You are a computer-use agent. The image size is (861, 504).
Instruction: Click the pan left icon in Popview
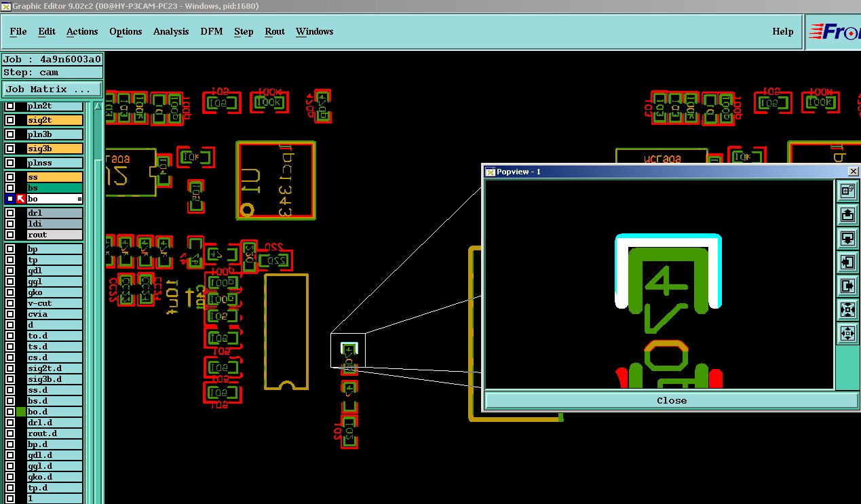[847, 263]
